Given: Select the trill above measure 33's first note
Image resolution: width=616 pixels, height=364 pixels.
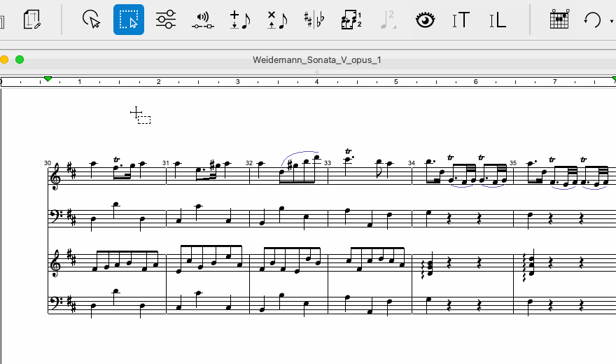Looking at the screenshot, I should click(x=348, y=151).
